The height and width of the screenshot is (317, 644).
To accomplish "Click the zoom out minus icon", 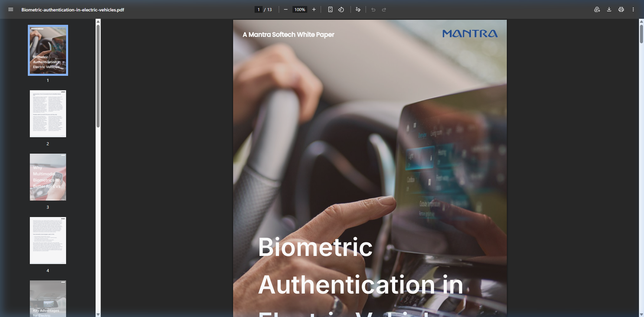I will 286,9.
